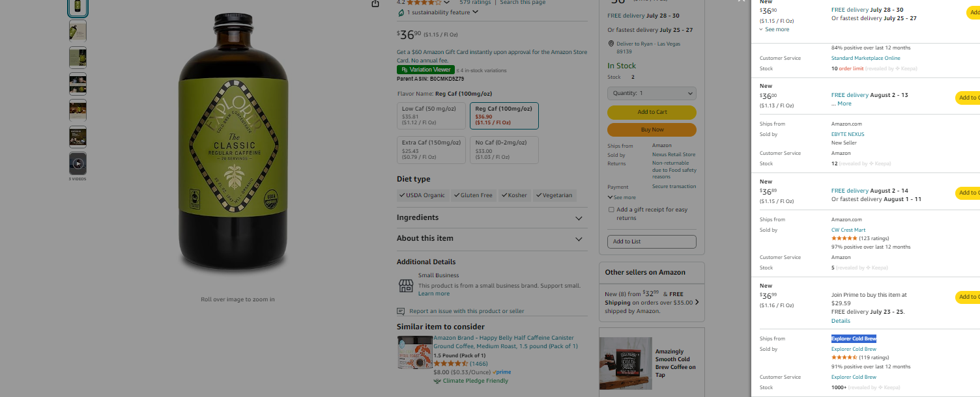
Task: Add the $36.89 CW Crest Mart offer to cart
Action: (968, 193)
